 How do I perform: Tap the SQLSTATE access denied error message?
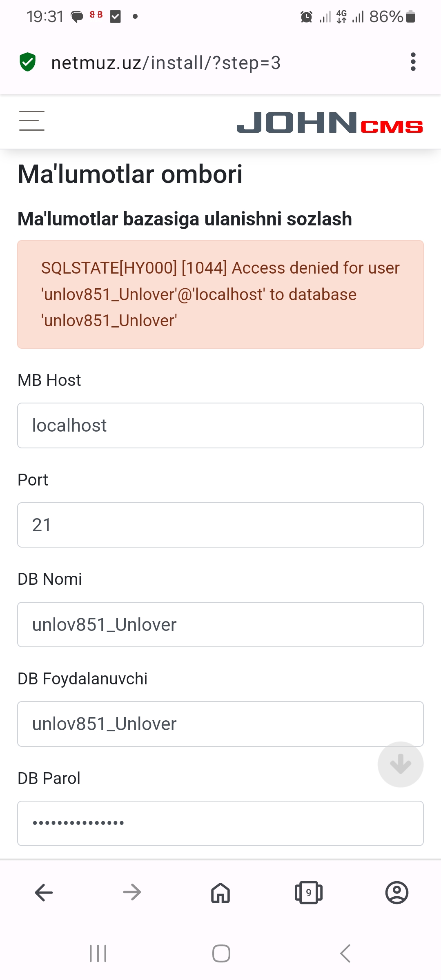point(220,294)
